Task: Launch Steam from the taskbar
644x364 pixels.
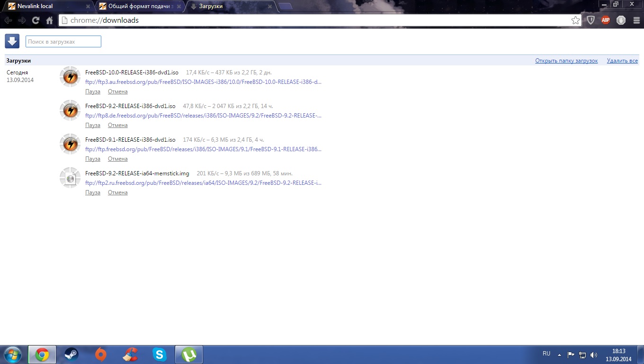Action: click(x=72, y=355)
